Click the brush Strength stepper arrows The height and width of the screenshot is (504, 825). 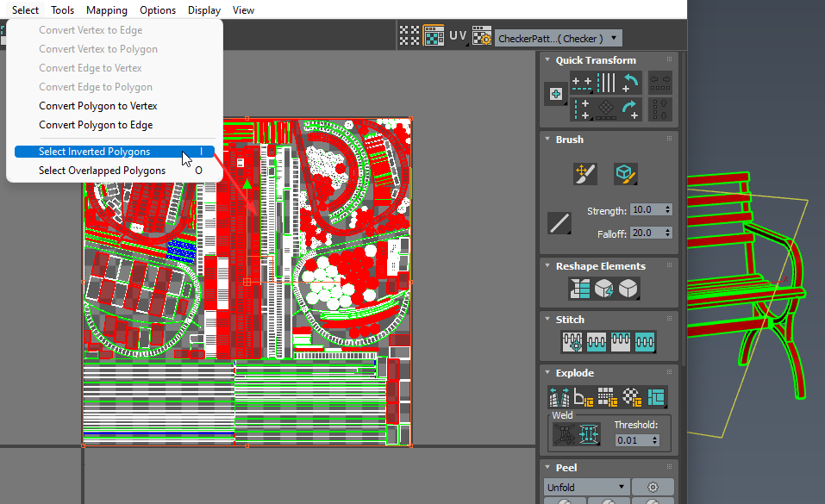pyautogui.click(x=667, y=210)
